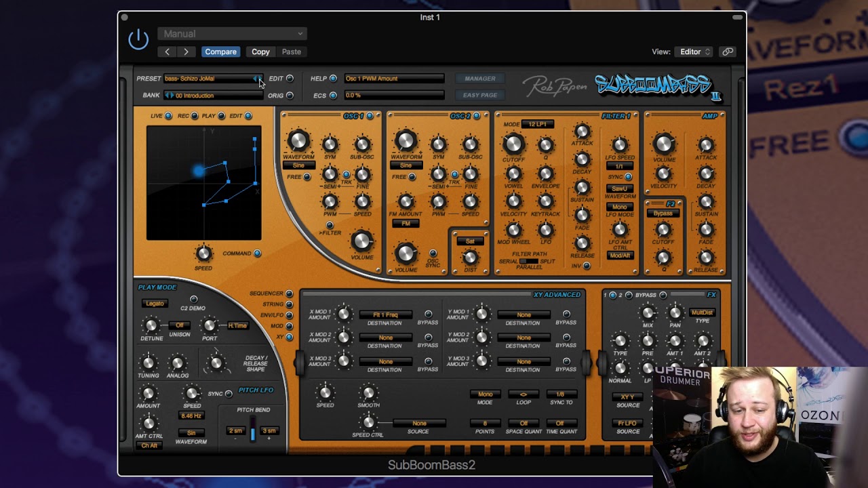Click the AMP VOLUME knob
This screenshot has height=488, width=868.
pos(663,144)
